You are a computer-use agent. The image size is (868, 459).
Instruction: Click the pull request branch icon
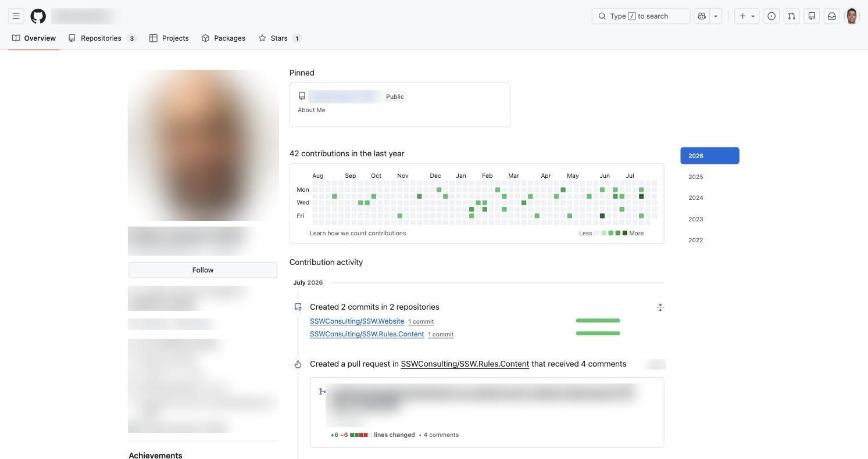[x=322, y=392]
